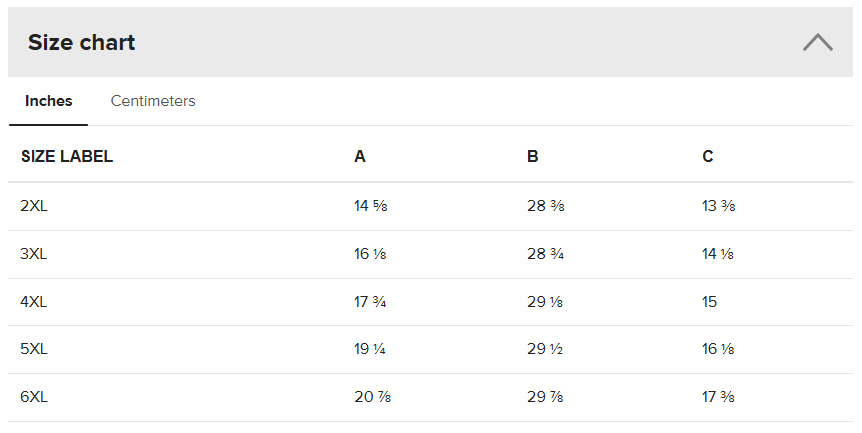862x433 pixels.
Task: Click the 6XL measurement B value 29 ⅞
Action: [x=545, y=397]
